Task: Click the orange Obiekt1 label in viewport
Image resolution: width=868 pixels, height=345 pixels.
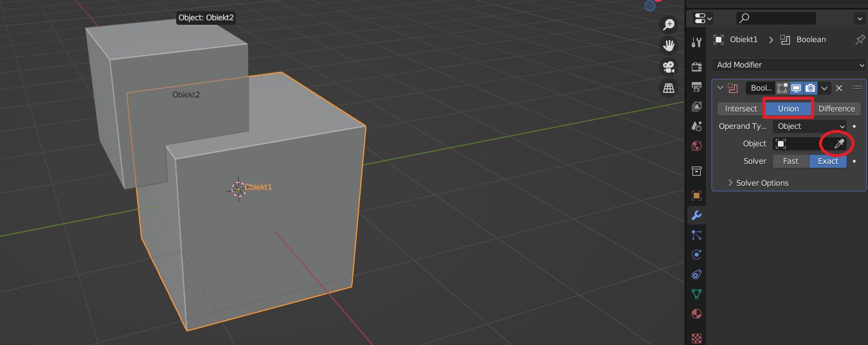Action: [258, 187]
